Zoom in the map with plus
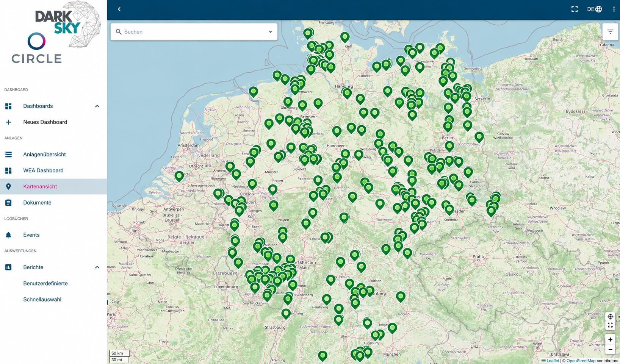 (610, 339)
